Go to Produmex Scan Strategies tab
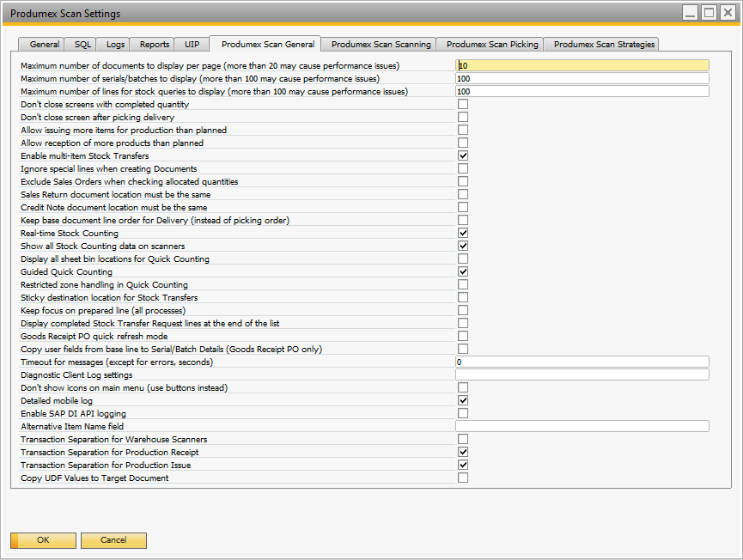This screenshot has width=743, height=560. pyautogui.click(x=604, y=45)
